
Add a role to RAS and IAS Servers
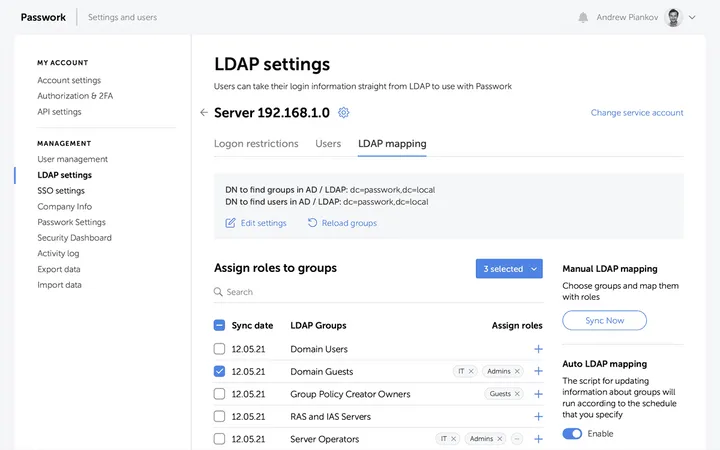click(x=538, y=416)
